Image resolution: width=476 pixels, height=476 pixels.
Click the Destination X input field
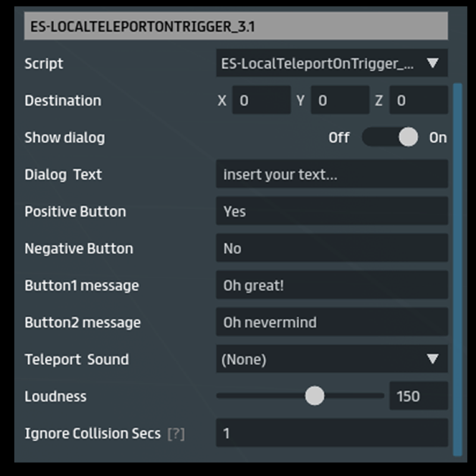(x=261, y=101)
